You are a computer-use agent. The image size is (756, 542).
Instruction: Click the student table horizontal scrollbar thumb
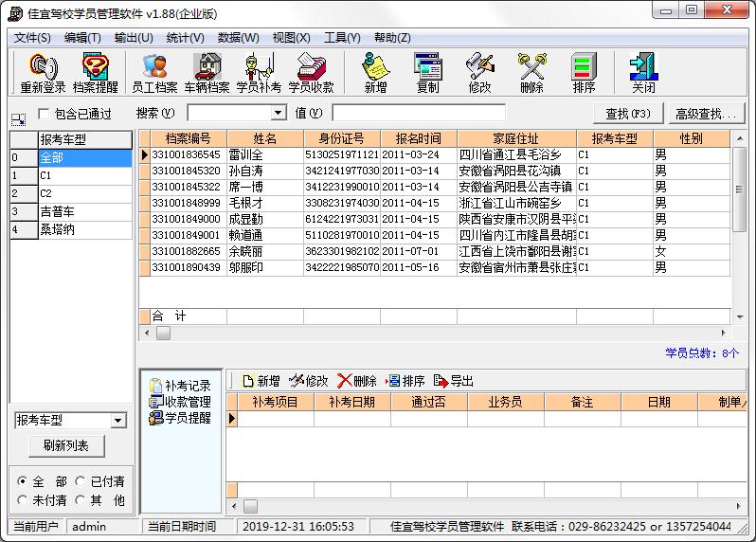point(164,334)
